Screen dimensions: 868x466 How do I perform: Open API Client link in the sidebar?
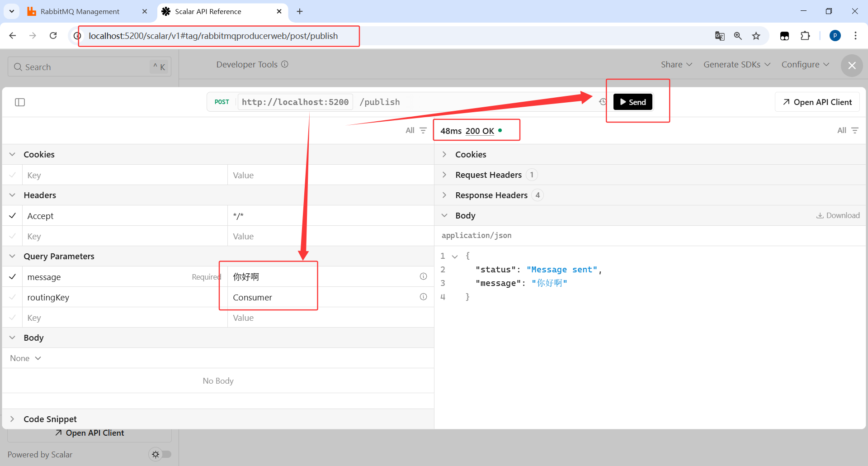[x=90, y=433]
